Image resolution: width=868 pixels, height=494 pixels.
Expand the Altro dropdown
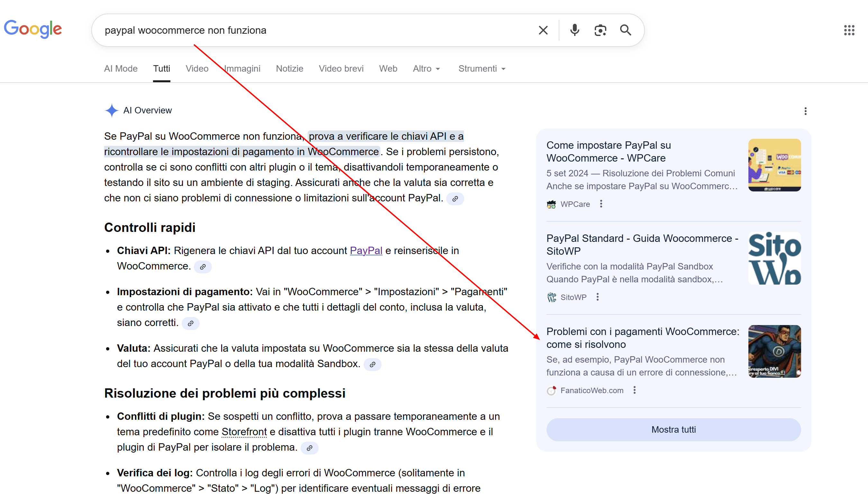point(426,68)
